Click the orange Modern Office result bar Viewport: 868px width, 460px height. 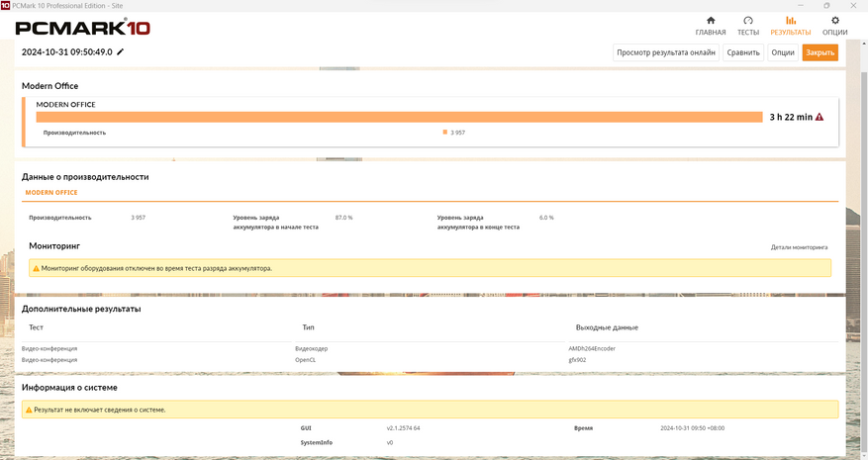[385, 117]
